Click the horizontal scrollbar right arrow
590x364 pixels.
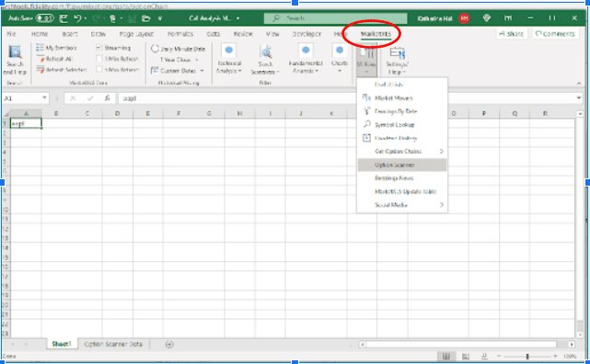click(572, 344)
